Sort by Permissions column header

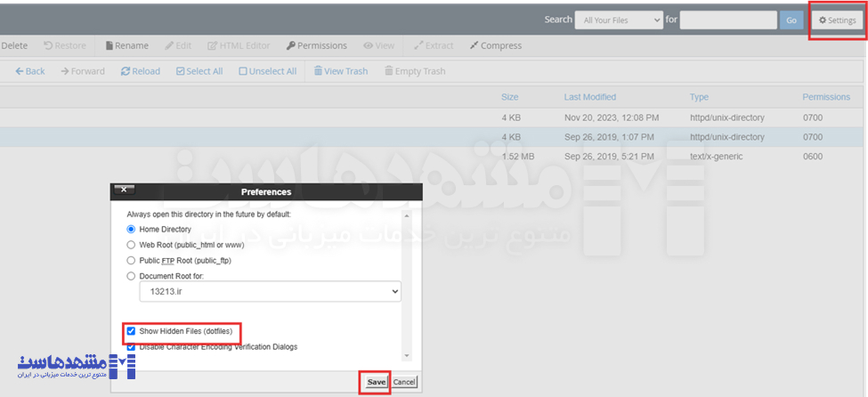[x=826, y=97]
